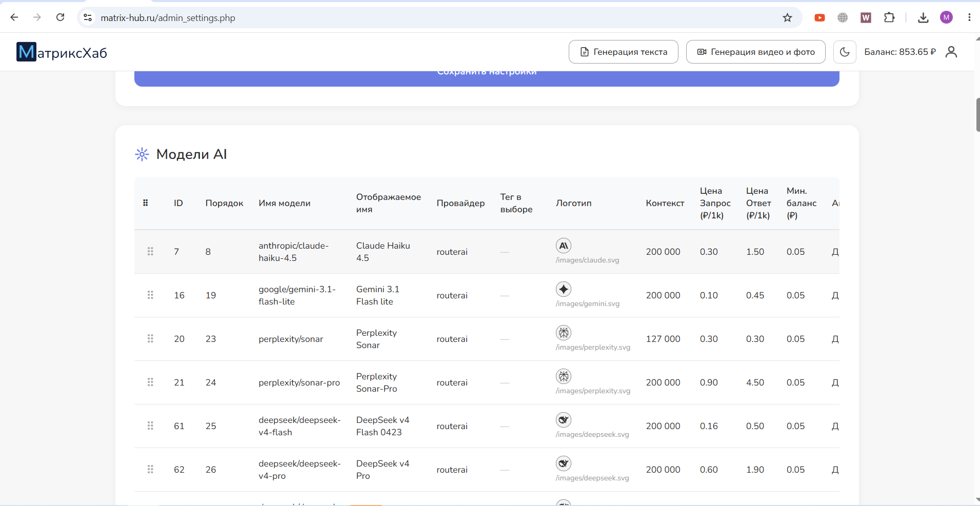Click the DeepSeek logo in the deepseek-v4-pro row
Viewport: 980px width, 506px height.
tap(564, 463)
